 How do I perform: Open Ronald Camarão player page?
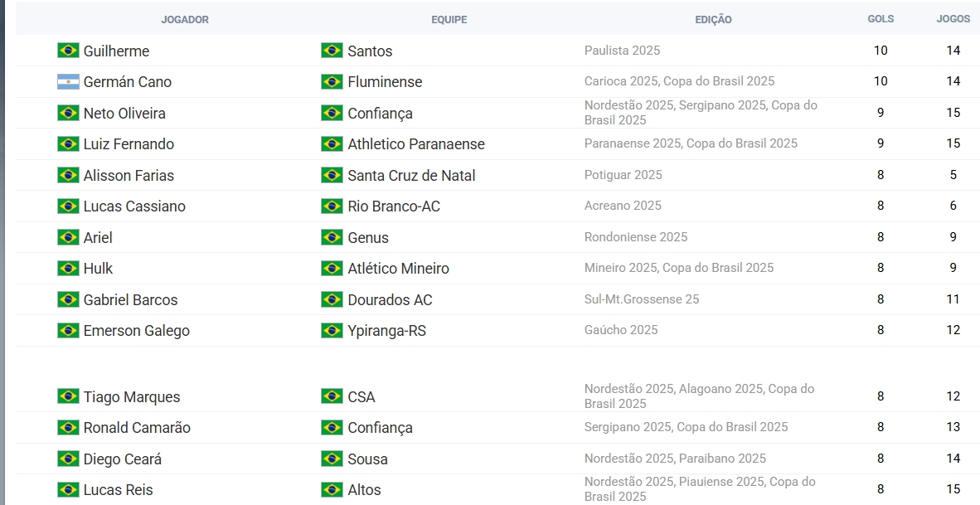(137, 428)
